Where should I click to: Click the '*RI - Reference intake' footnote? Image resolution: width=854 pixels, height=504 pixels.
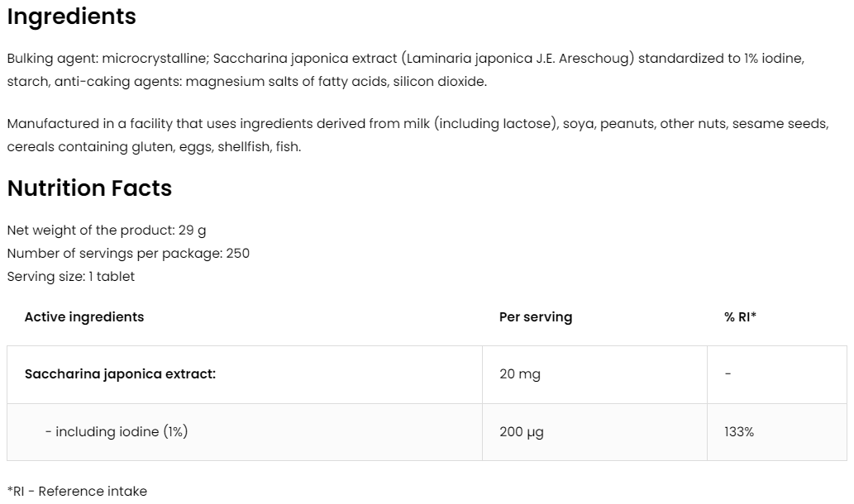77,491
